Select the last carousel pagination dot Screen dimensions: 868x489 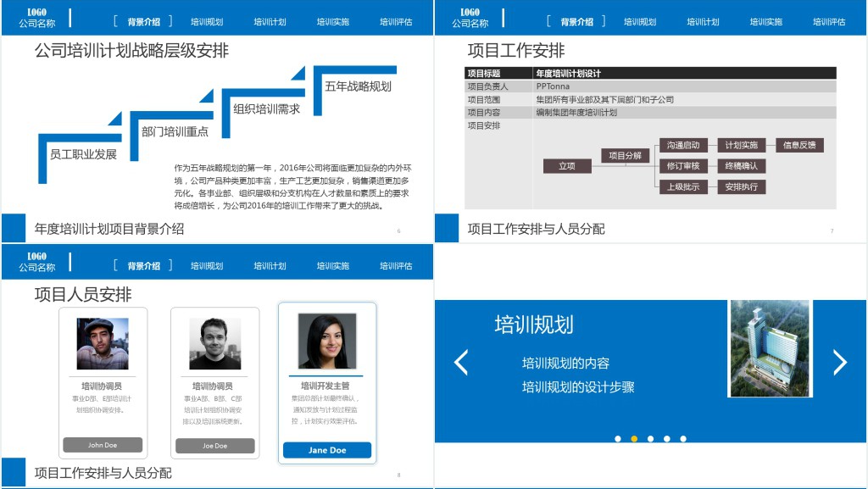point(683,439)
